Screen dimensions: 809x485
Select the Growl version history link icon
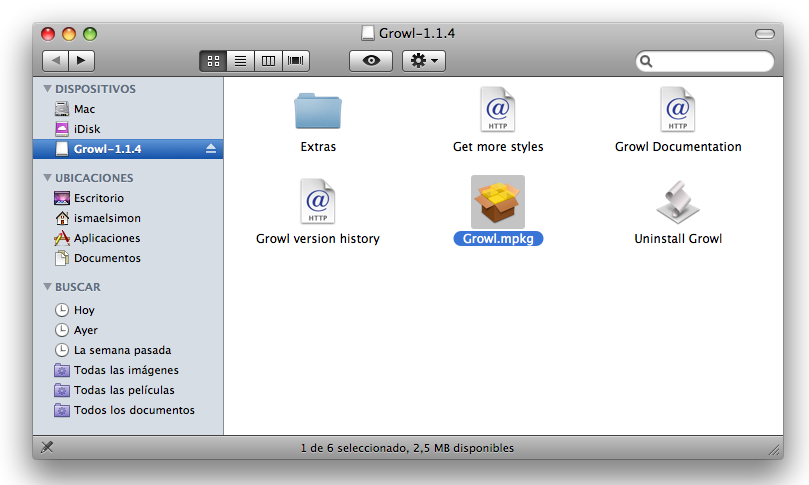(x=318, y=201)
